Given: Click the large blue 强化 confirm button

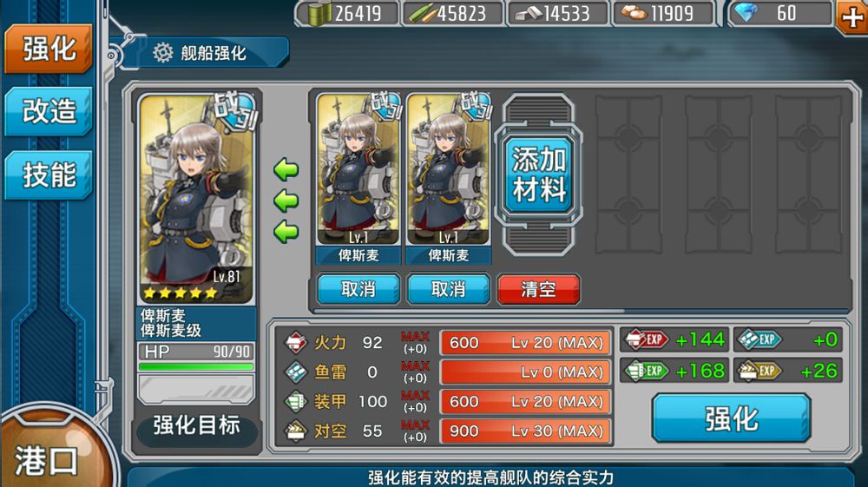Looking at the screenshot, I should [x=731, y=418].
